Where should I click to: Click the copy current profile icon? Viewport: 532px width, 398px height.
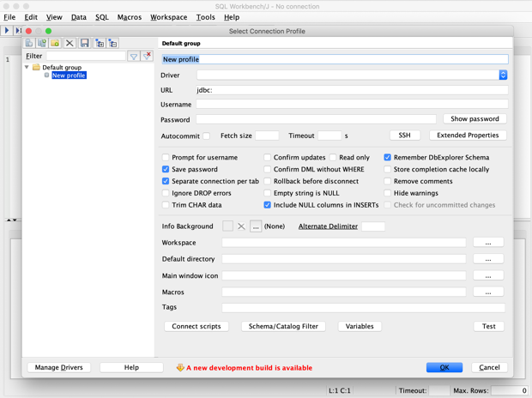(42, 43)
